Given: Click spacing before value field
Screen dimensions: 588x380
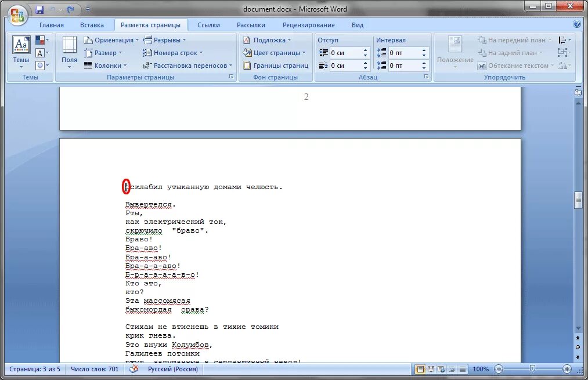Looking at the screenshot, I should 404,53.
